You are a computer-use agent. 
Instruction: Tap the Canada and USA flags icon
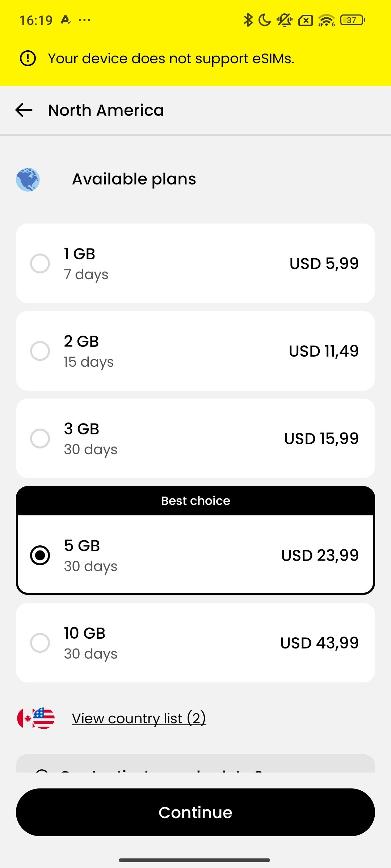36,718
